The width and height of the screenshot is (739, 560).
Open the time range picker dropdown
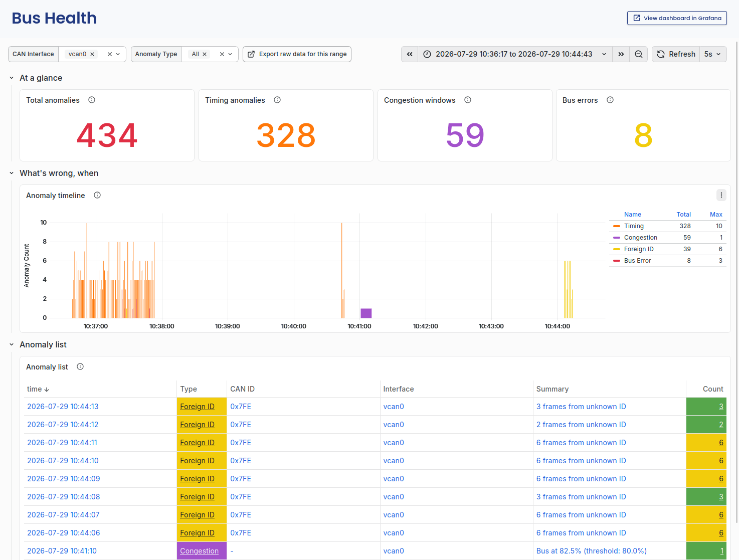(515, 54)
